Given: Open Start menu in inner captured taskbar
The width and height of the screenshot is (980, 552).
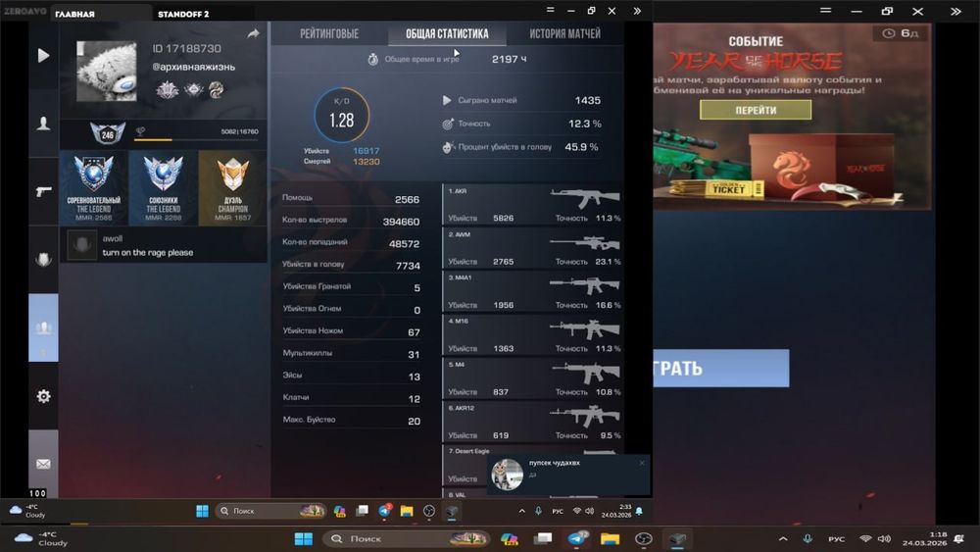Looking at the screenshot, I should click(x=202, y=512).
